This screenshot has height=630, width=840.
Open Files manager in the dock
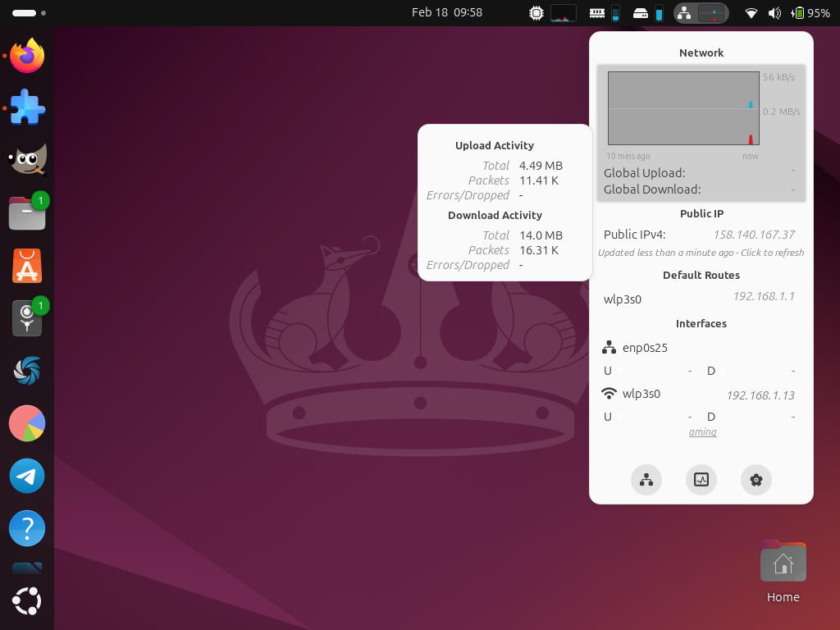(27, 212)
